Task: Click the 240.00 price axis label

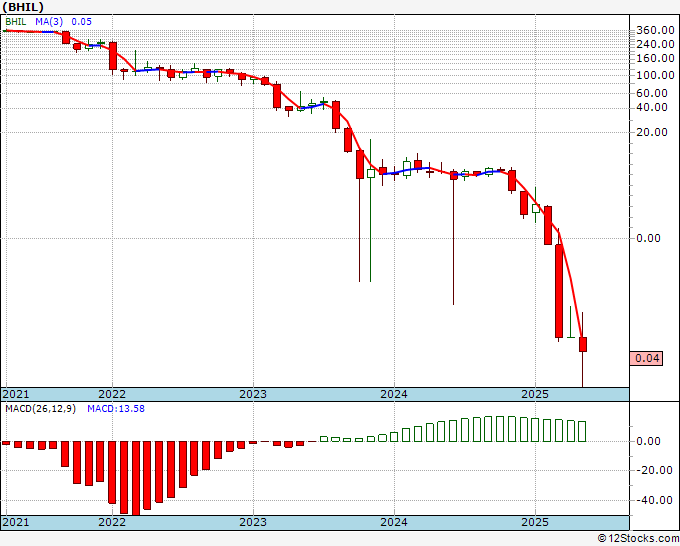Action: coord(655,44)
